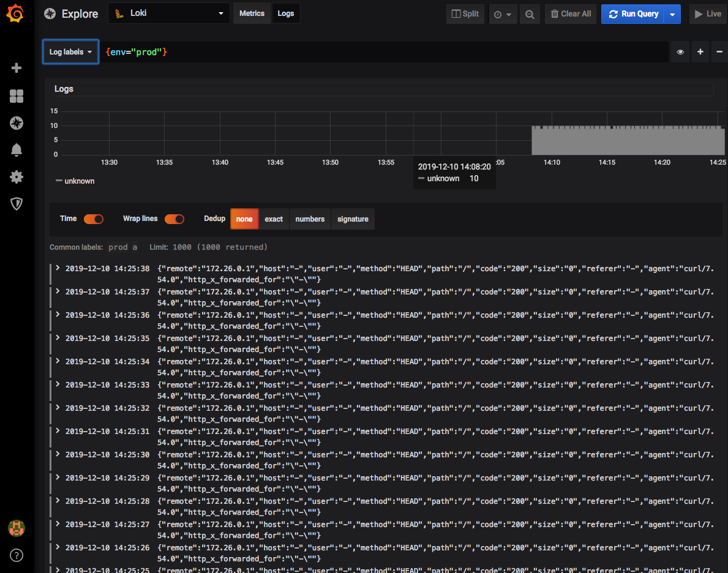This screenshot has height=573, width=728.
Task: Expand log row at 14:25:37
Action: coord(58,291)
